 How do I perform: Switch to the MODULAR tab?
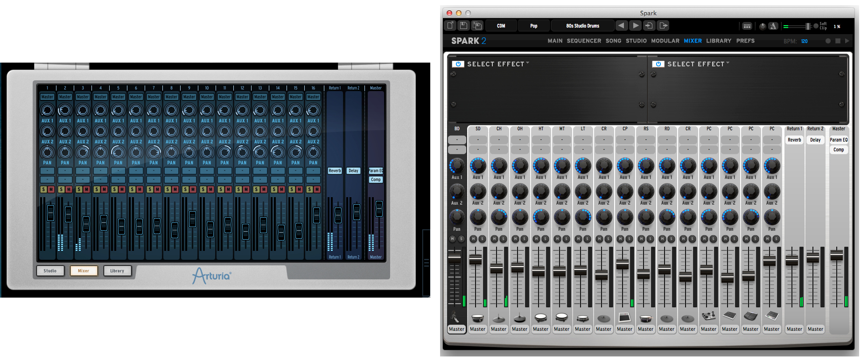[665, 41]
